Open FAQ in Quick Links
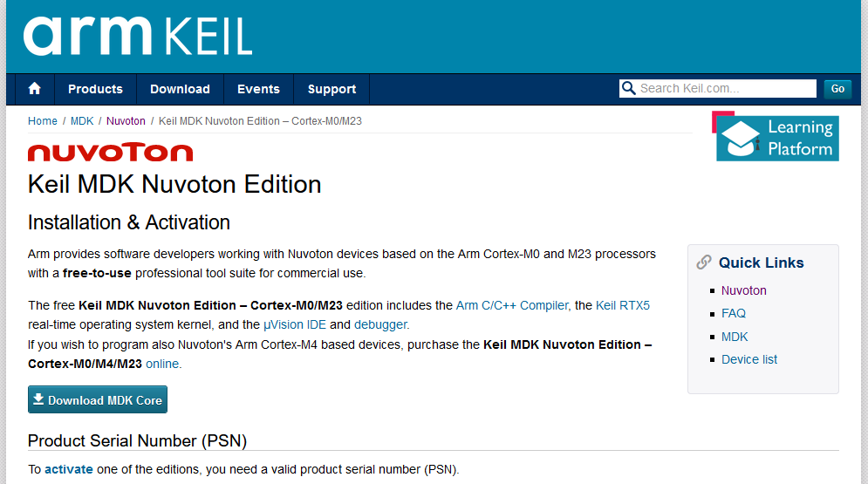Viewport: 868px width, 484px height. point(734,314)
